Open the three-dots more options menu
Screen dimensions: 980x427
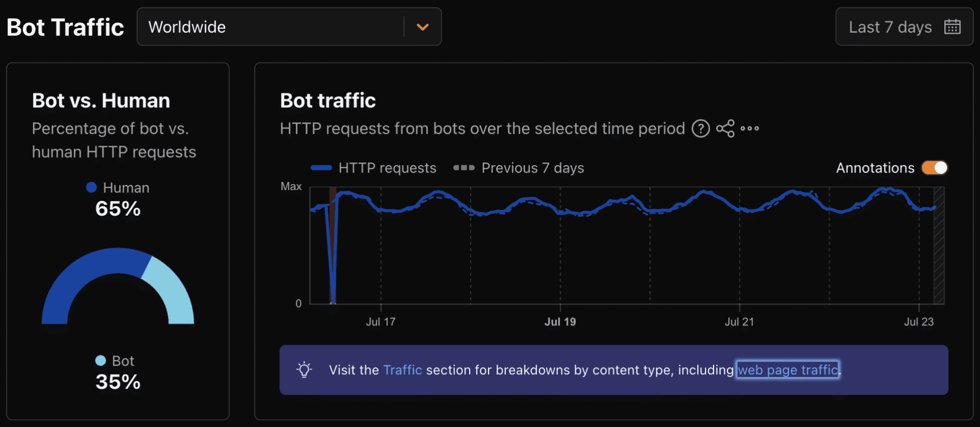click(750, 129)
